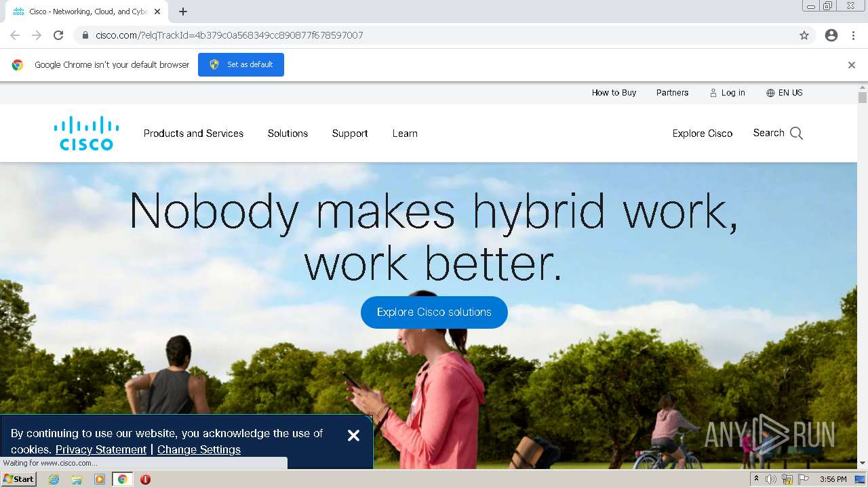The width and height of the screenshot is (868, 488).
Task: Click Chrome icon in taskbar
Action: coord(122,479)
